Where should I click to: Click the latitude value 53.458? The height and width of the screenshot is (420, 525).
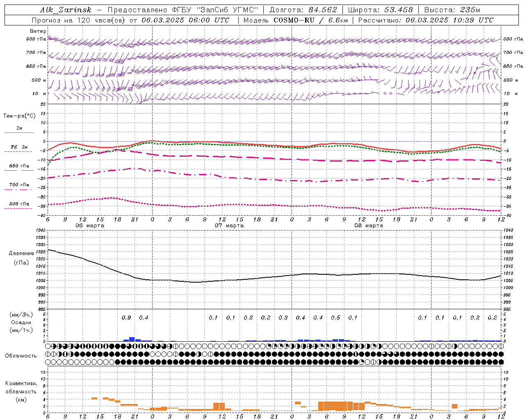click(x=398, y=10)
